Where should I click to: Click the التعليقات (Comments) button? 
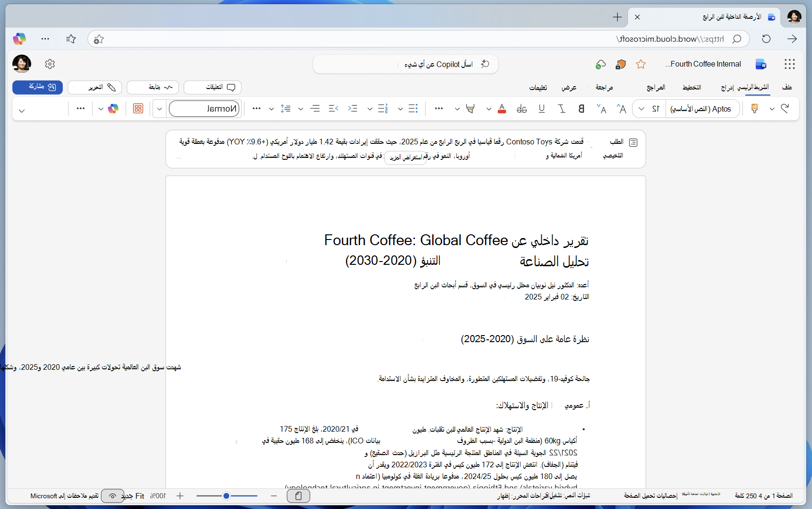tap(213, 87)
